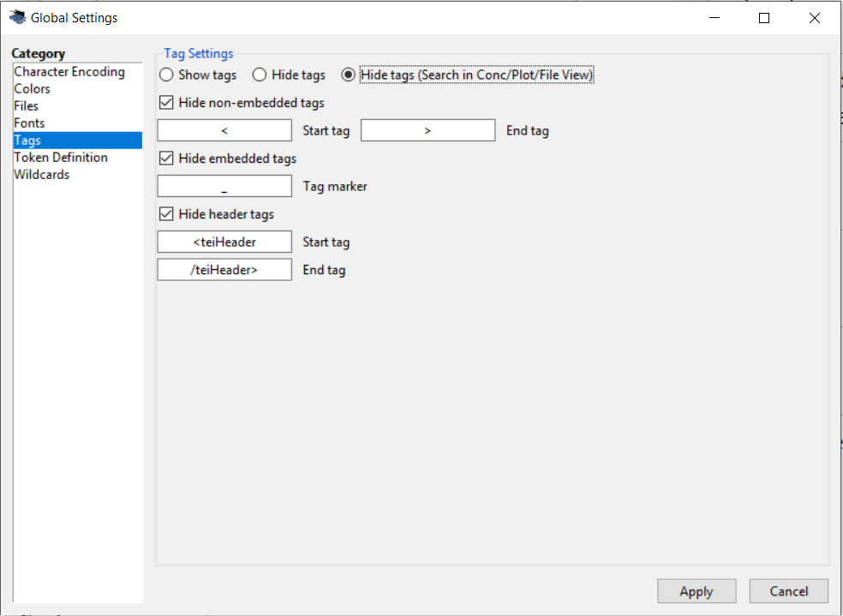This screenshot has width=843, height=616.
Task: Toggle the Hide embedded tags checkbox
Action: (x=167, y=158)
